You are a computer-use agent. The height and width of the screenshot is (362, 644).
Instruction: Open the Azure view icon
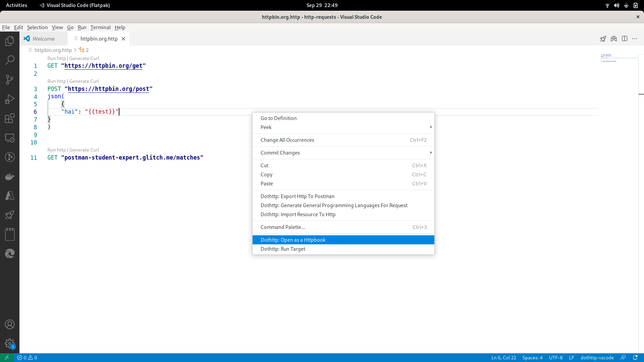tap(10, 196)
